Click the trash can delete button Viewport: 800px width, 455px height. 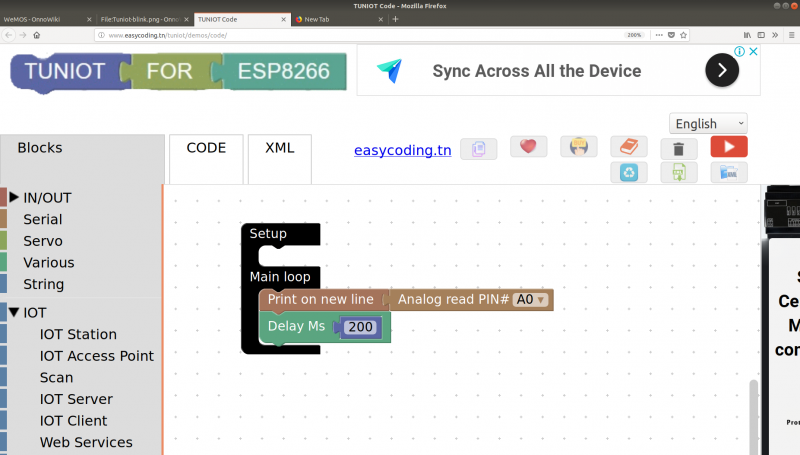pyautogui.click(x=679, y=148)
